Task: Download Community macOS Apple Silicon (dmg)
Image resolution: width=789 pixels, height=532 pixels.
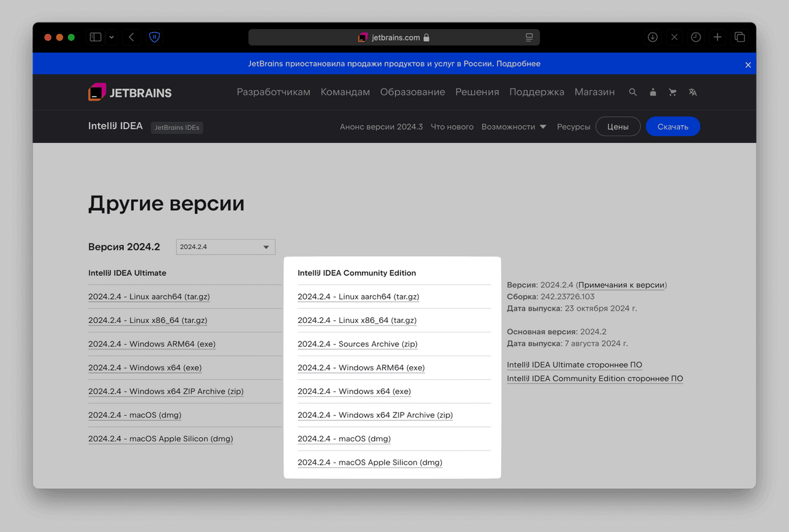Action: tap(370, 462)
